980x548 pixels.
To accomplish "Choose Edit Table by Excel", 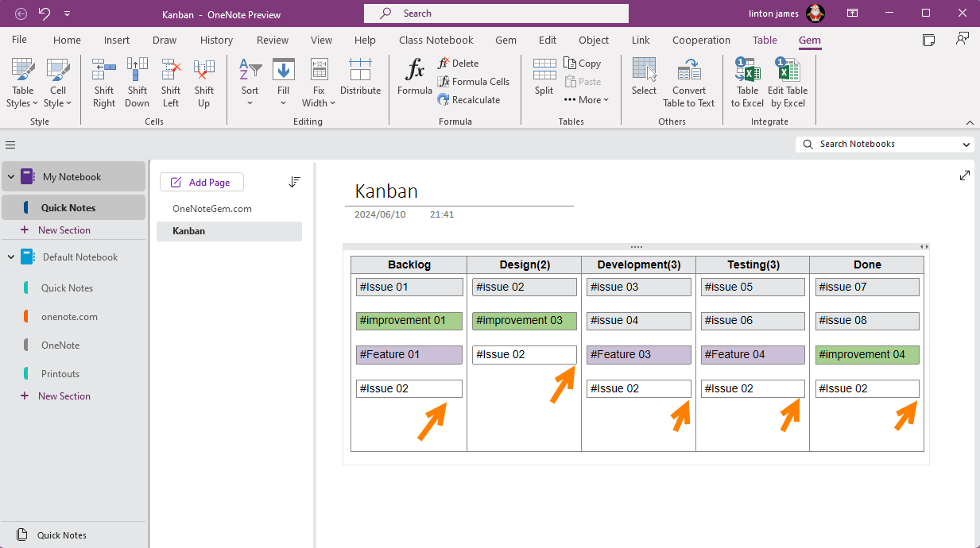I will point(787,83).
